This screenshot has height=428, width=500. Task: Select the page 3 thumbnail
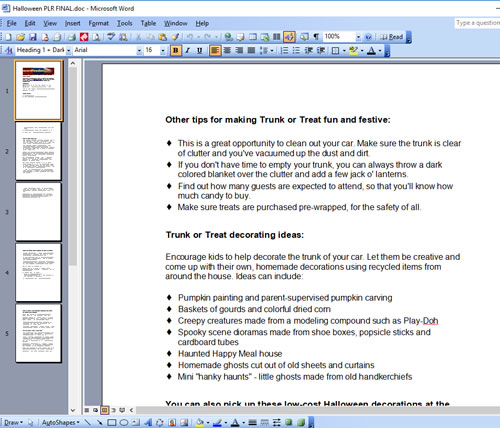pos(38,212)
